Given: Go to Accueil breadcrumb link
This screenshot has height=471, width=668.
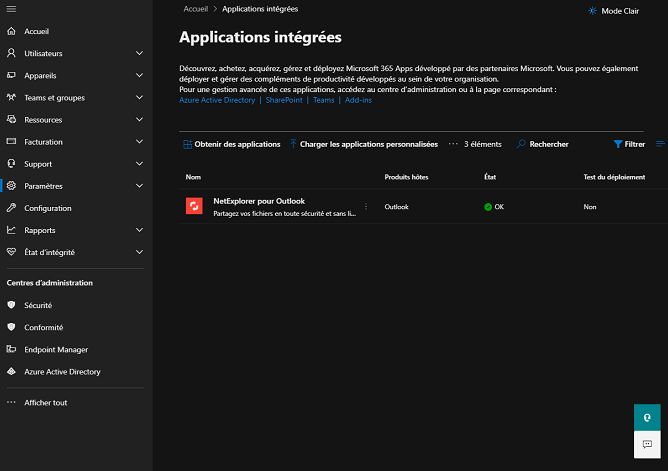Looking at the screenshot, I should tap(196, 9).
